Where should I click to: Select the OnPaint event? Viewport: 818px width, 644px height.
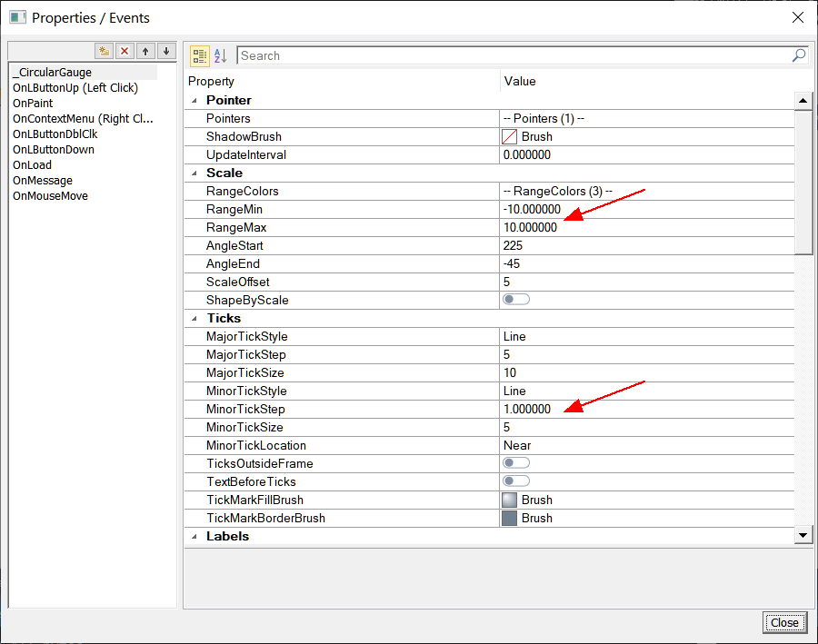pos(33,104)
